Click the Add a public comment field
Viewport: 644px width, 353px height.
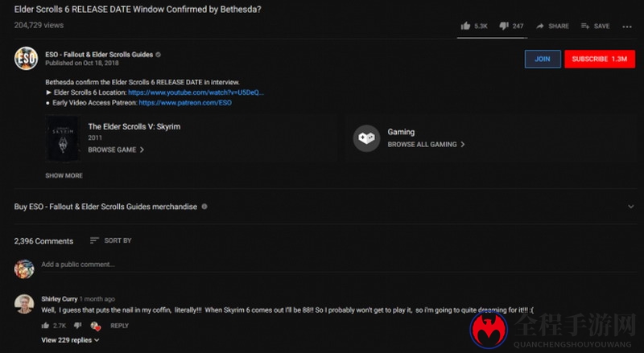point(339,265)
